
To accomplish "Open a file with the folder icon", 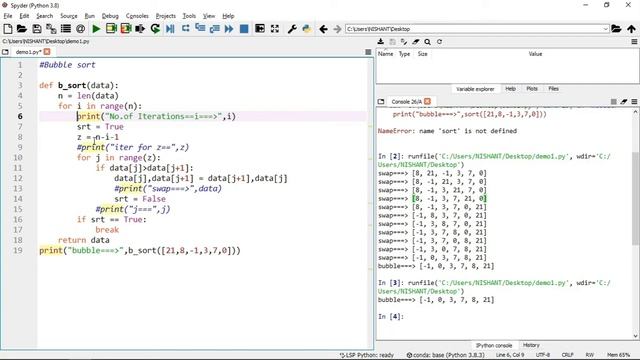I will click(22, 29).
